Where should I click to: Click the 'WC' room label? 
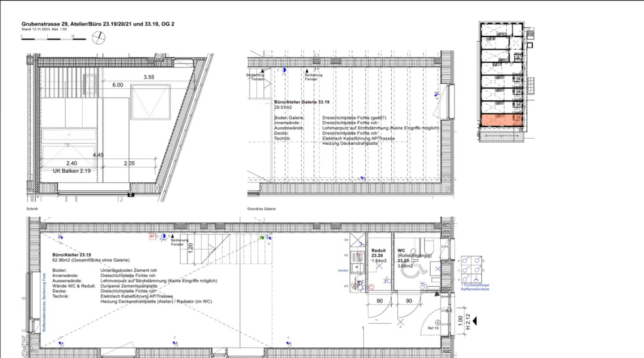click(401, 251)
